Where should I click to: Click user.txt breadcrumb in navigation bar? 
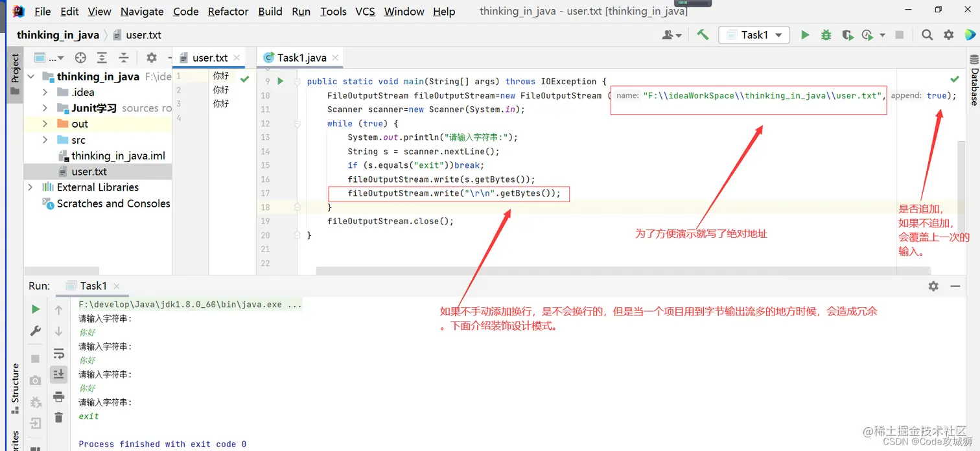coord(137,35)
